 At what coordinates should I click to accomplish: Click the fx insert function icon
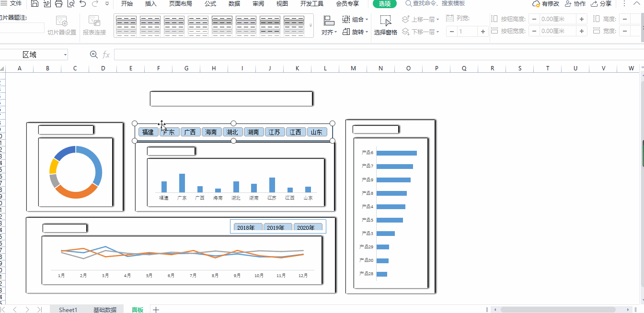coord(106,55)
